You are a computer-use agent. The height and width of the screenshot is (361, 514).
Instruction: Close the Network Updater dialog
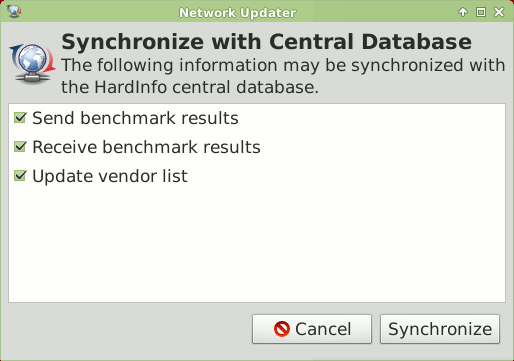499,12
